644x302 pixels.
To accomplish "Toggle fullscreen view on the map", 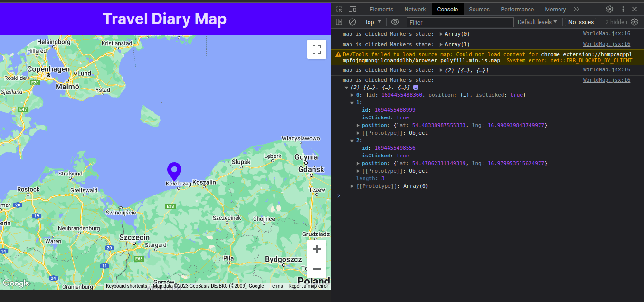I will [317, 49].
